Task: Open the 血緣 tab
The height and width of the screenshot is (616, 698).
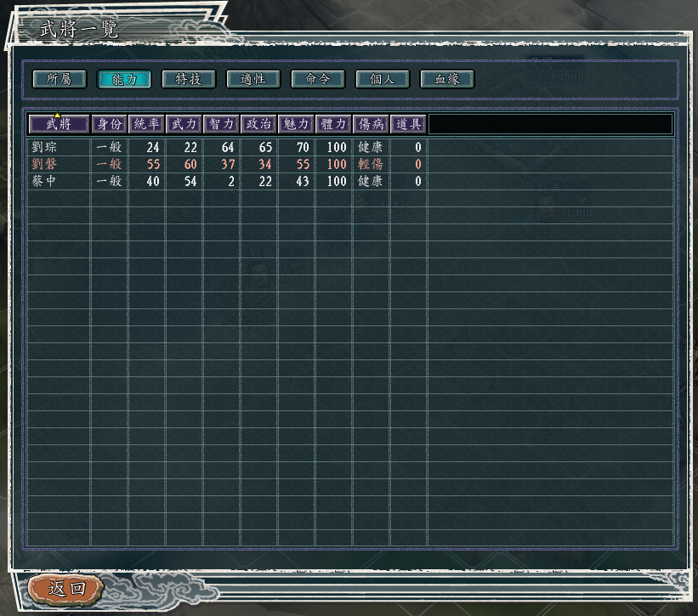Action: 447,79
